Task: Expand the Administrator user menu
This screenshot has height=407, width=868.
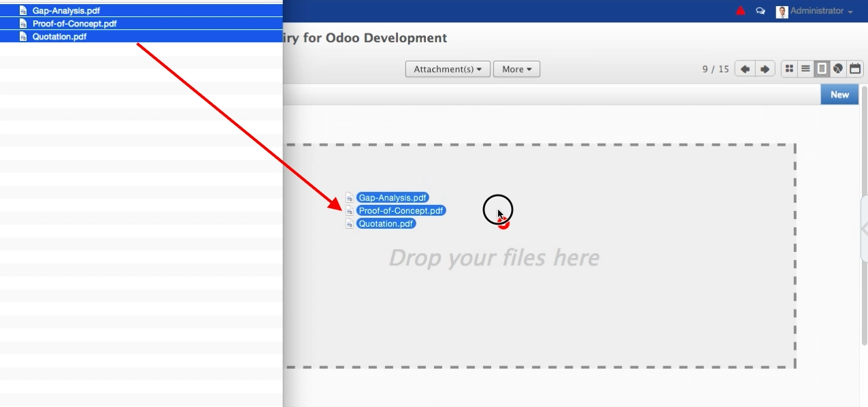Action: coord(821,12)
